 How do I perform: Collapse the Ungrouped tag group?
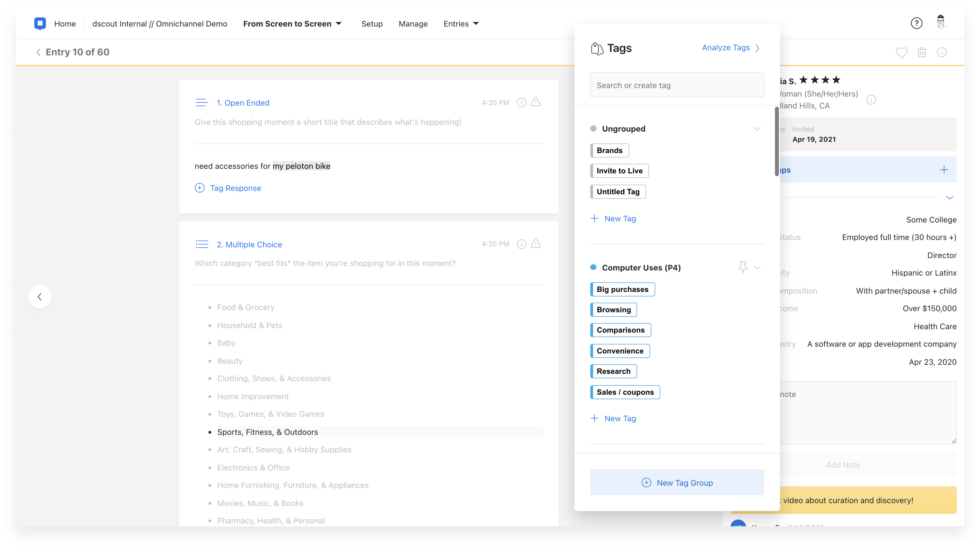(x=757, y=129)
